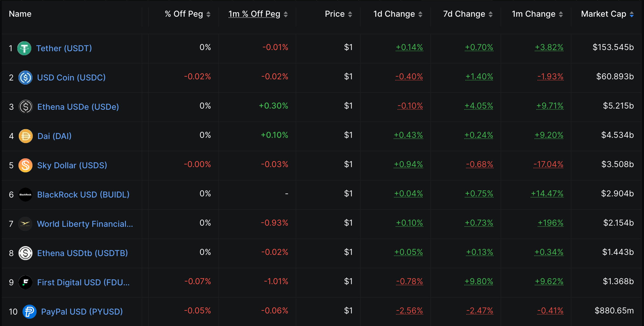Click the First Digital USD logo icon
The width and height of the screenshot is (644, 326).
25,282
